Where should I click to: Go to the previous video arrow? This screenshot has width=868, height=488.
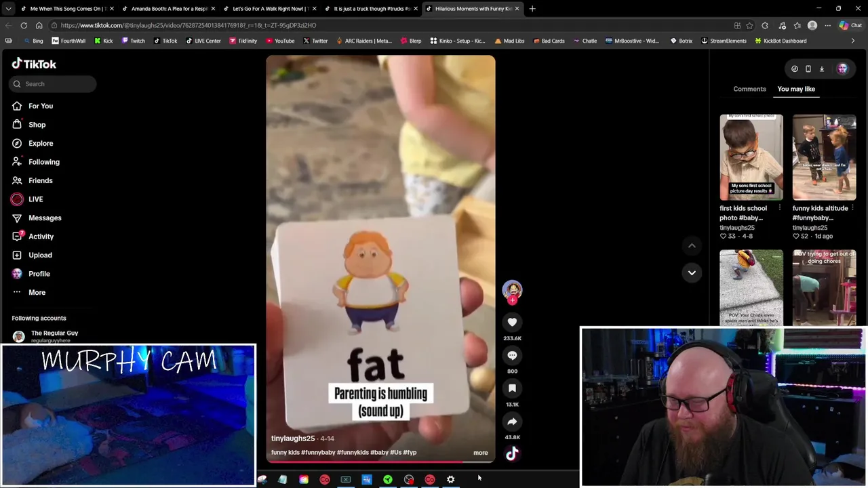coord(692,245)
